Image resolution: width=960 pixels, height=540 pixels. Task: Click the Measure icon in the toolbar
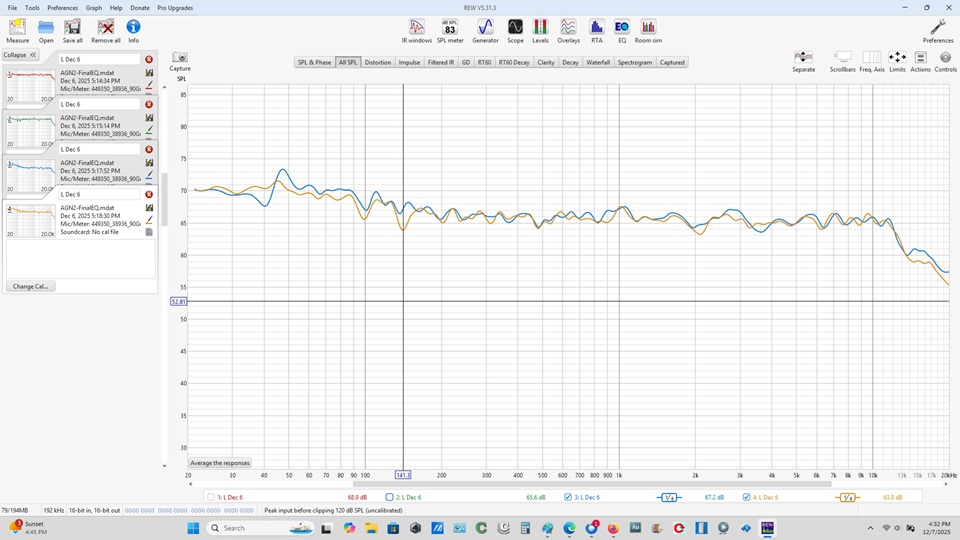(17, 29)
